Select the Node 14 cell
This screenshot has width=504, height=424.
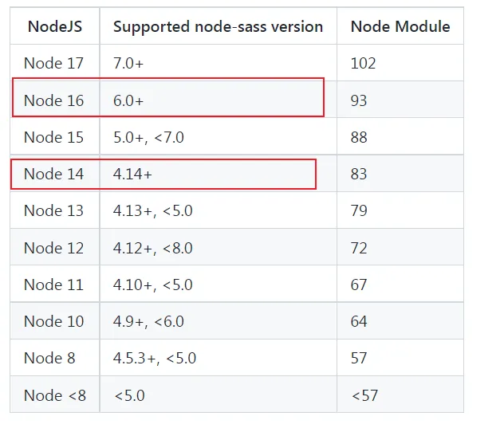53,174
